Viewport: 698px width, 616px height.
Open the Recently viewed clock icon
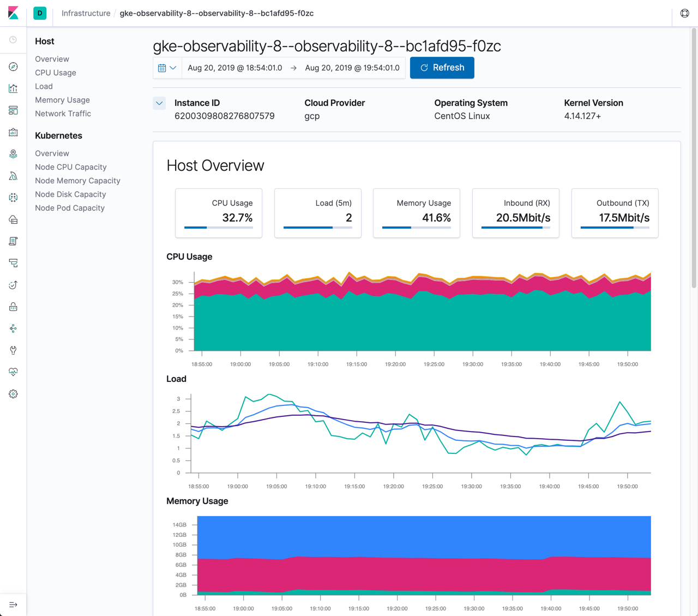13,39
